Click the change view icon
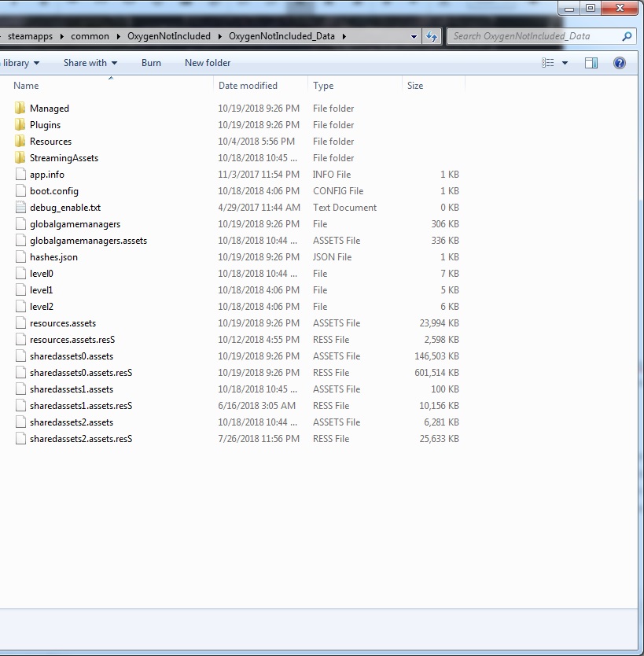The width and height of the screenshot is (644, 656). [x=549, y=63]
